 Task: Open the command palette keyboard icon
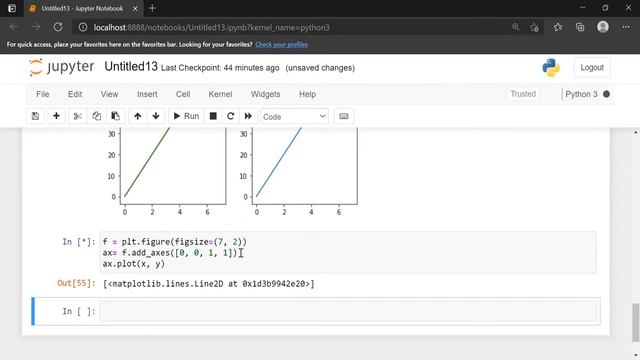[344, 116]
